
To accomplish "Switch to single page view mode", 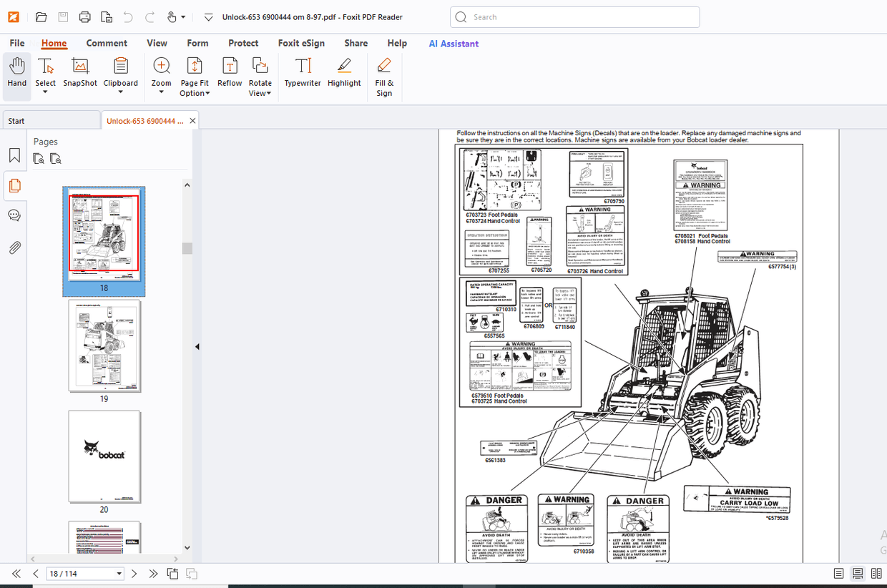I will coord(838,574).
